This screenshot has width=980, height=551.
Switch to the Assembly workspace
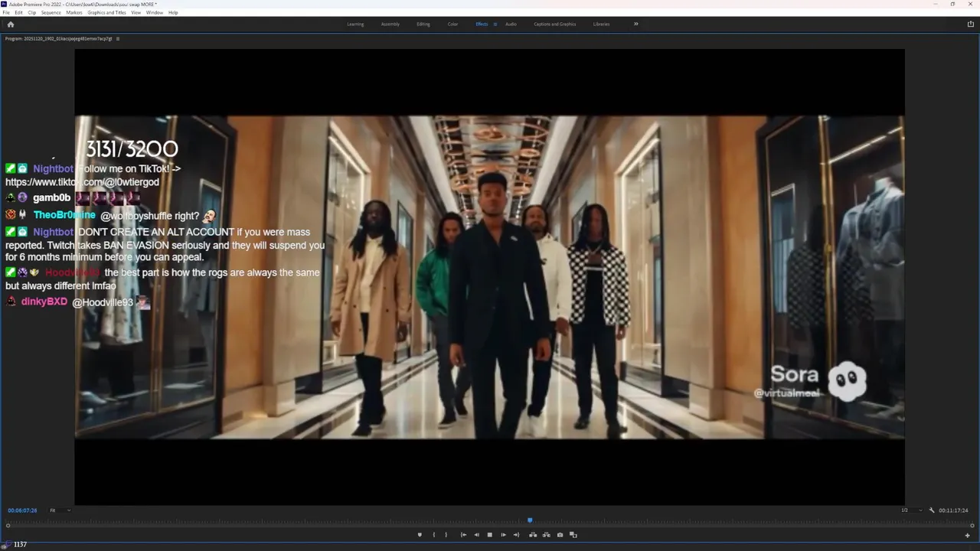[x=390, y=24]
